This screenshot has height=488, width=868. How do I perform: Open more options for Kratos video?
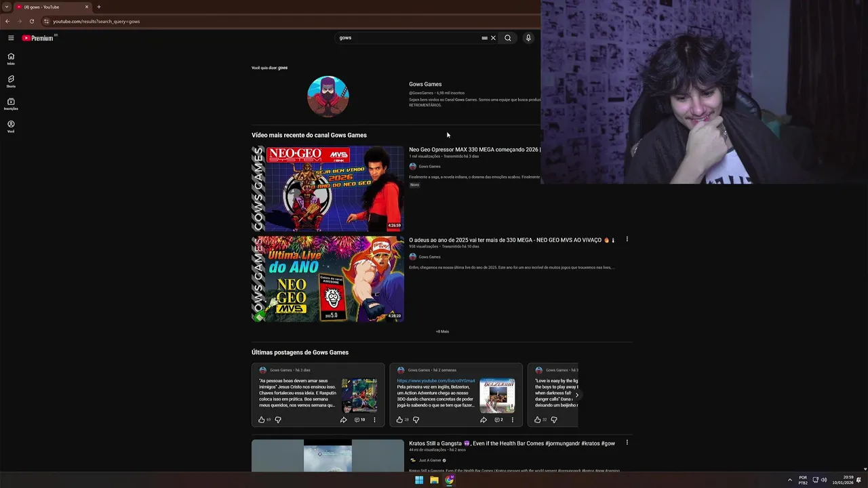tap(627, 443)
